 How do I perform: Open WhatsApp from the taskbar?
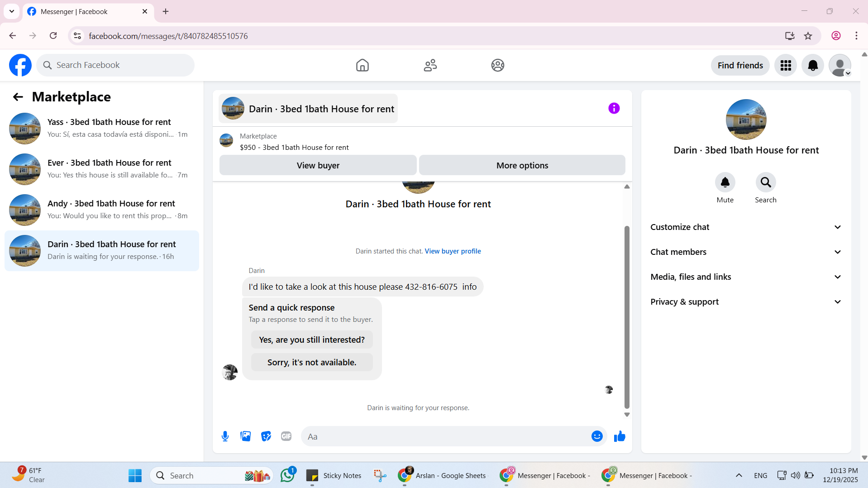pos(287,476)
